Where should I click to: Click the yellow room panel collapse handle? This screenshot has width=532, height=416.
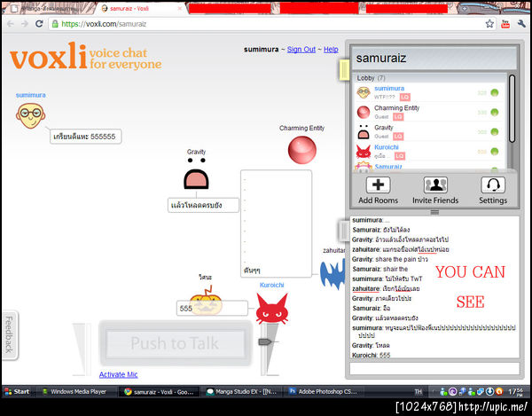(344, 70)
